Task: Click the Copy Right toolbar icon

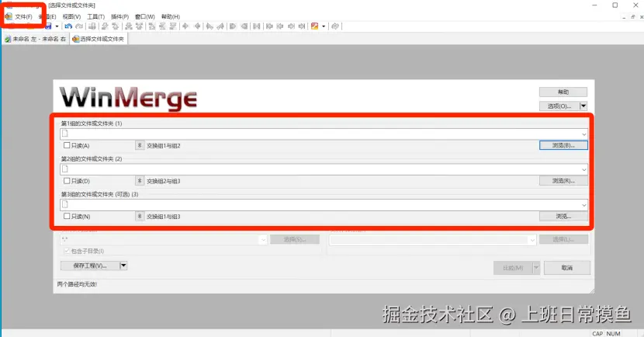Action: [185, 26]
